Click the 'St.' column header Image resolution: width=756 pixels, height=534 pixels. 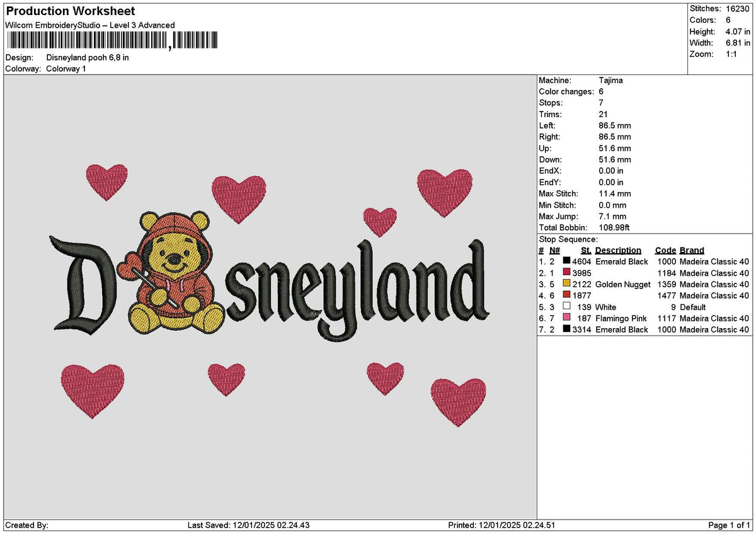pyautogui.click(x=586, y=251)
